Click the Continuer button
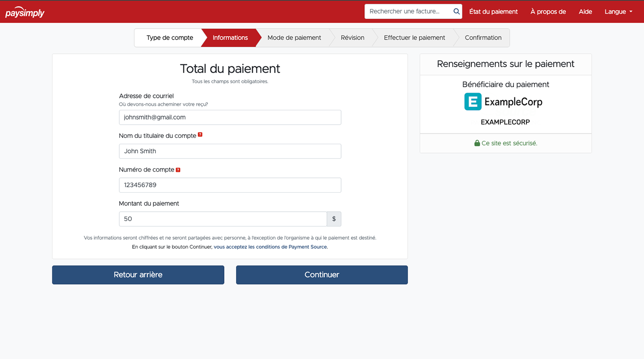The width and height of the screenshot is (644, 359). [x=322, y=274]
